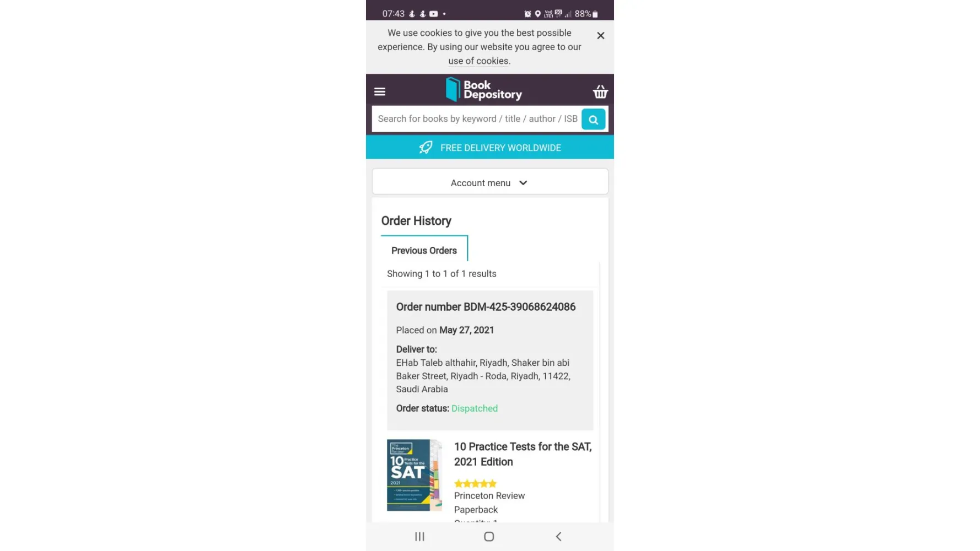The width and height of the screenshot is (980, 551).
Task: Click the FREE DELIVERY WORLDWIDE banner
Action: [x=490, y=147]
